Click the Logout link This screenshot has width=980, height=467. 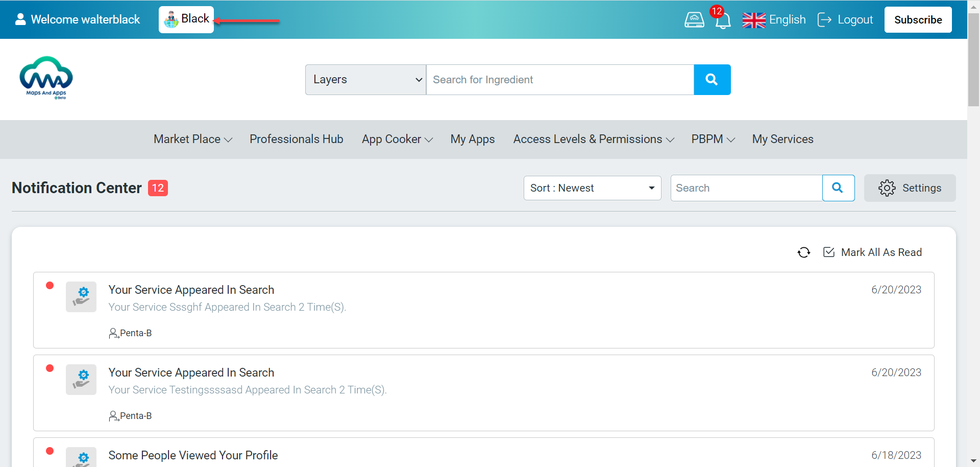[x=855, y=20]
